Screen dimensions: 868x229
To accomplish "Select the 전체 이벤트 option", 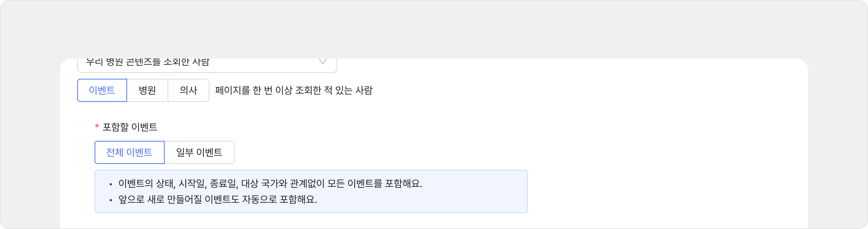I will click(x=129, y=152).
